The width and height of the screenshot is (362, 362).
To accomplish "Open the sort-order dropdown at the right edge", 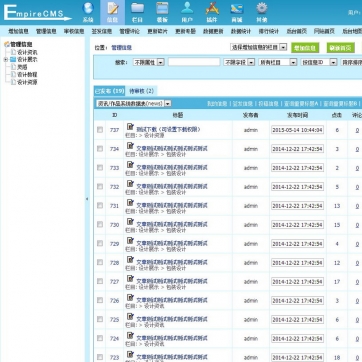I will click(x=351, y=62).
